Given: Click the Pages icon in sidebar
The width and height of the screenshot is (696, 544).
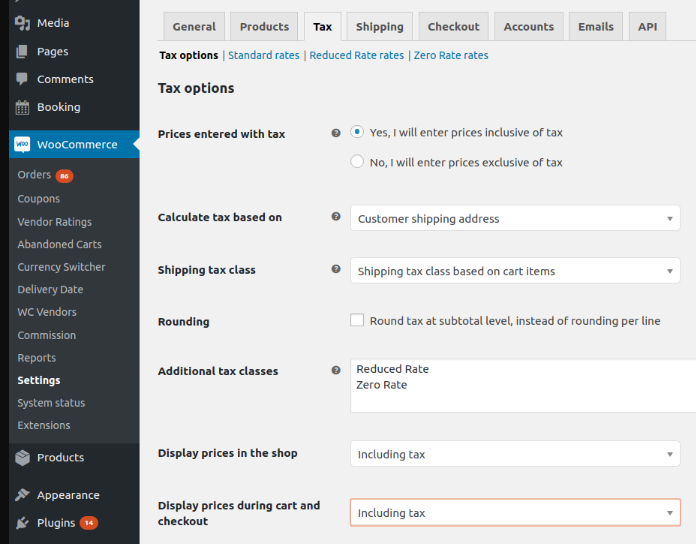Looking at the screenshot, I should pyautogui.click(x=22, y=51).
